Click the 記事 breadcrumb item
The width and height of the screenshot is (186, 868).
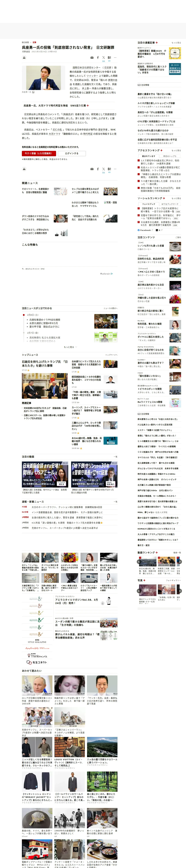click(x=34, y=42)
